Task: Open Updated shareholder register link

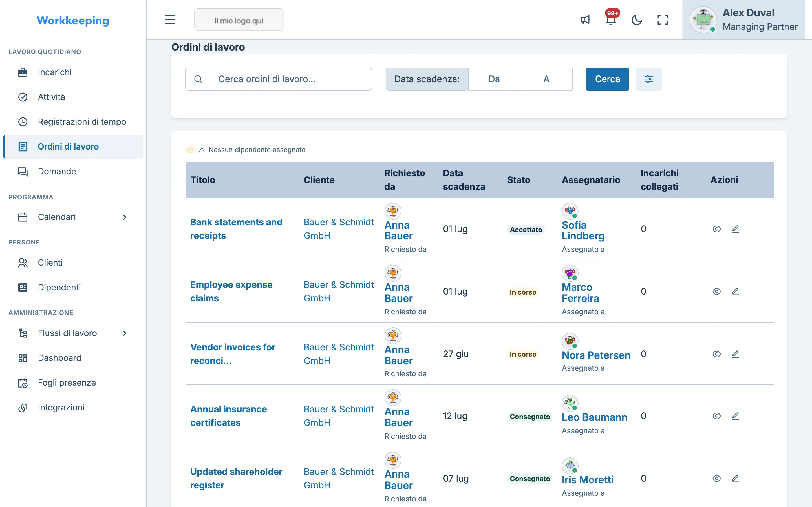Action: click(x=236, y=478)
